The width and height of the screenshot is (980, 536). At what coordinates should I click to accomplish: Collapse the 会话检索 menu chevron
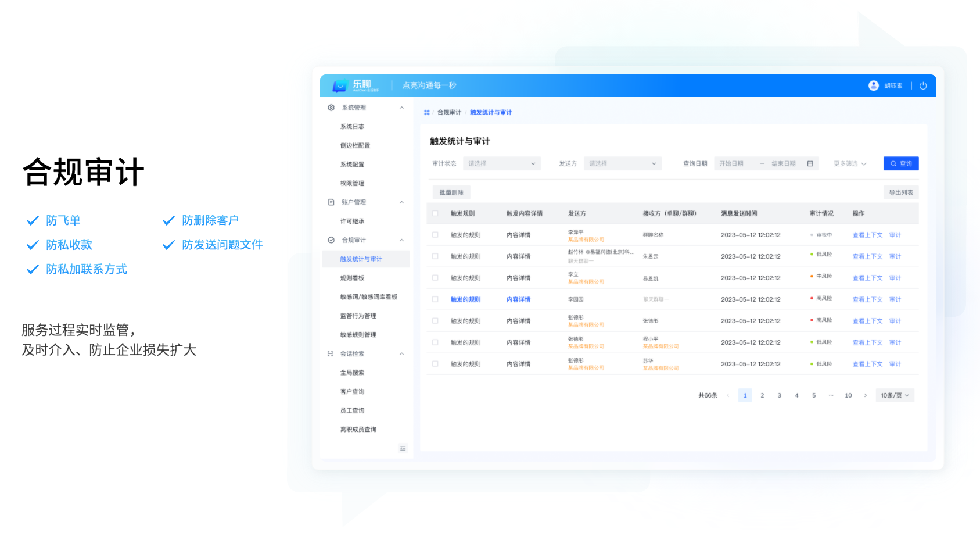pyautogui.click(x=402, y=353)
